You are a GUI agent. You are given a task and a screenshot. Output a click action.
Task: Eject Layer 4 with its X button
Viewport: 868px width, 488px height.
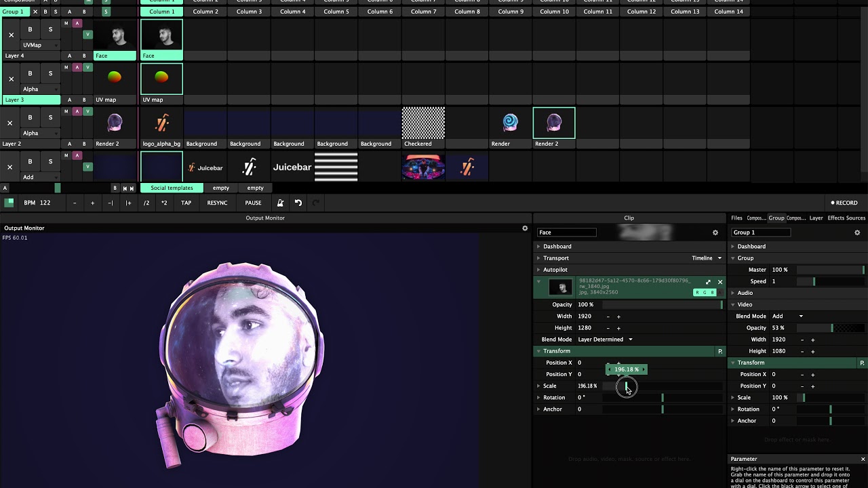tap(11, 35)
